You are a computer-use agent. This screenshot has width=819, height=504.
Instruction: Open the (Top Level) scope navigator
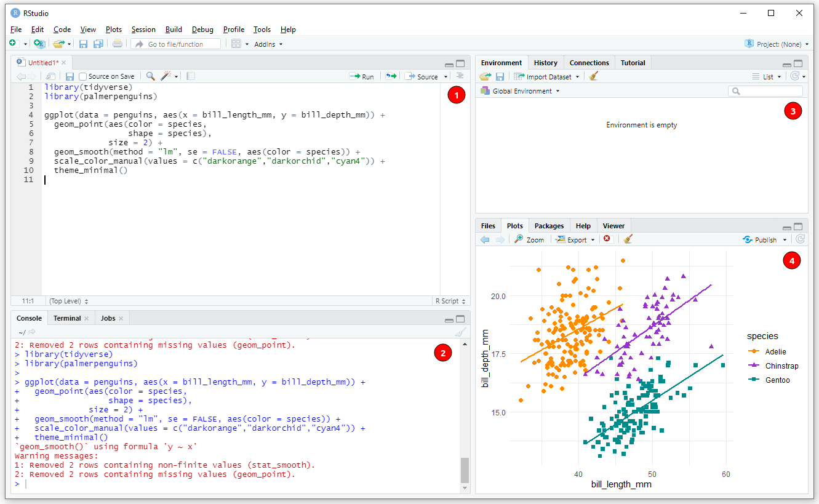point(68,301)
